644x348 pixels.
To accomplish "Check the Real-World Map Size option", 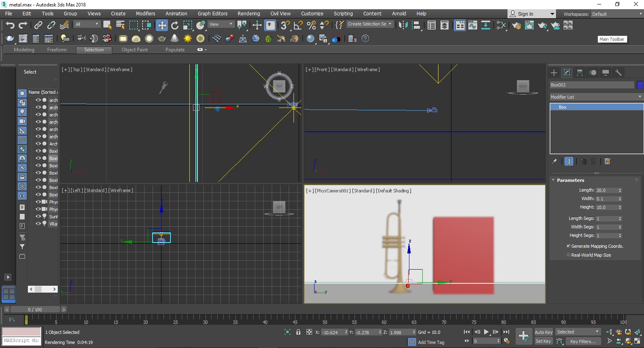I will click(568, 255).
